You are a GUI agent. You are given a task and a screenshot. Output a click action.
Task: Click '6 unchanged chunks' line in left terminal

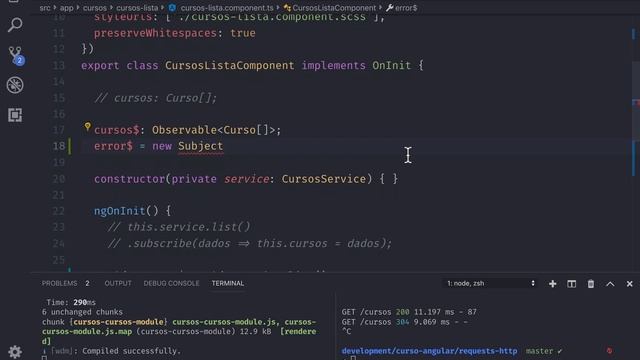(x=82, y=312)
